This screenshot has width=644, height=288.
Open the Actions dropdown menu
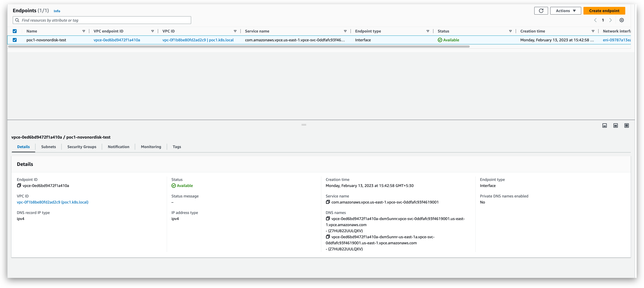565,11
